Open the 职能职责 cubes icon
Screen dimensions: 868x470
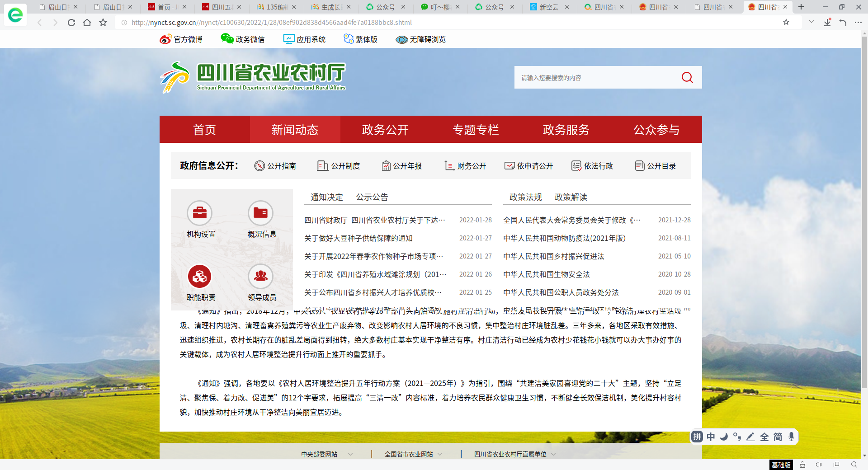[200, 276]
